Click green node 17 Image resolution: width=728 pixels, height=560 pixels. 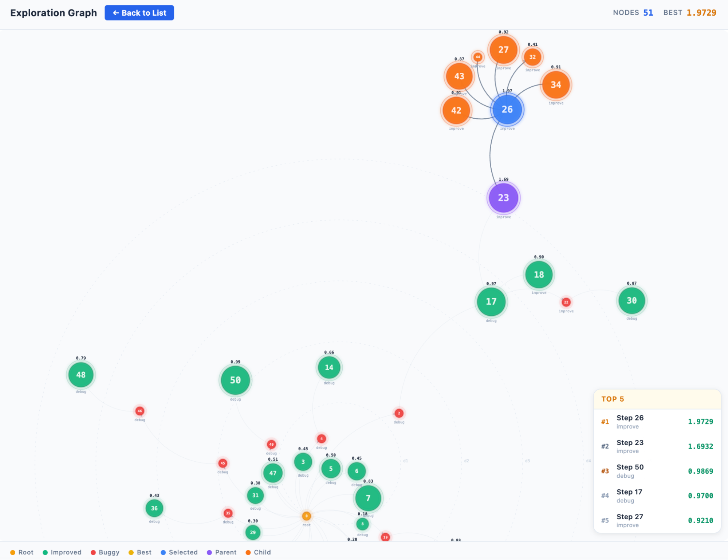click(x=491, y=301)
